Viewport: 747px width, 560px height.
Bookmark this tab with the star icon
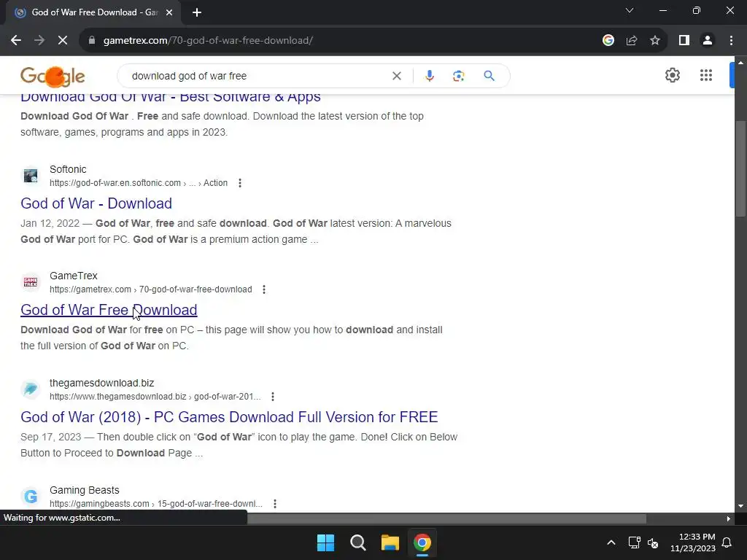[x=655, y=41]
